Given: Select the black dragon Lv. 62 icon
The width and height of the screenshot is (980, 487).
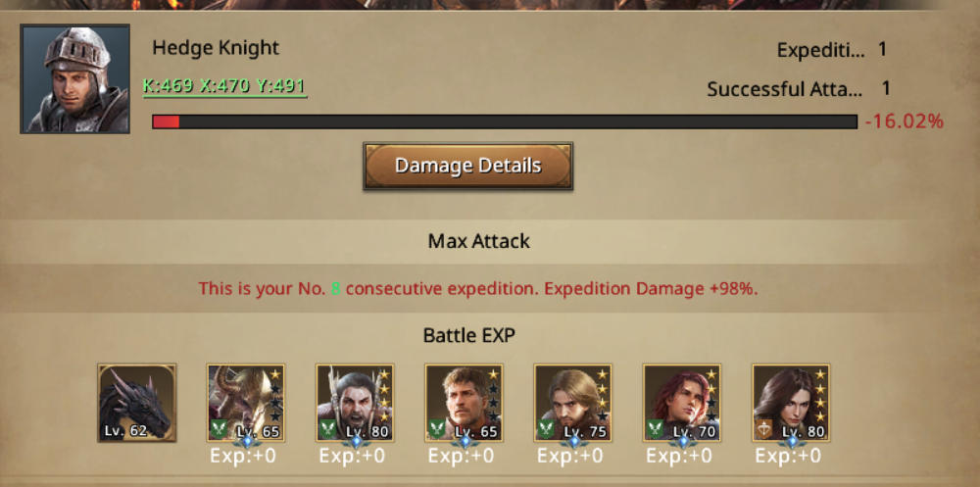Looking at the screenshot, I should pos(137,404).
